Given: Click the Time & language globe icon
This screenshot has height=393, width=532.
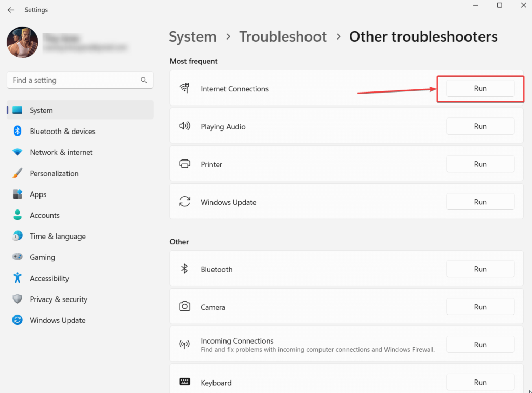Looking at the screenshot, I should point(17,236).
